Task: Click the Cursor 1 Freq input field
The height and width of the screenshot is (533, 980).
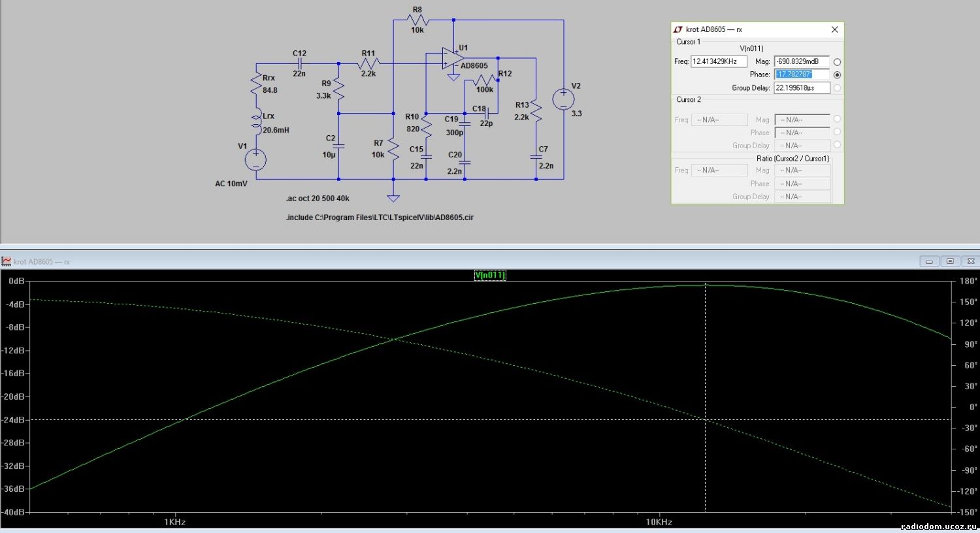Action: [x=719, y=61]
